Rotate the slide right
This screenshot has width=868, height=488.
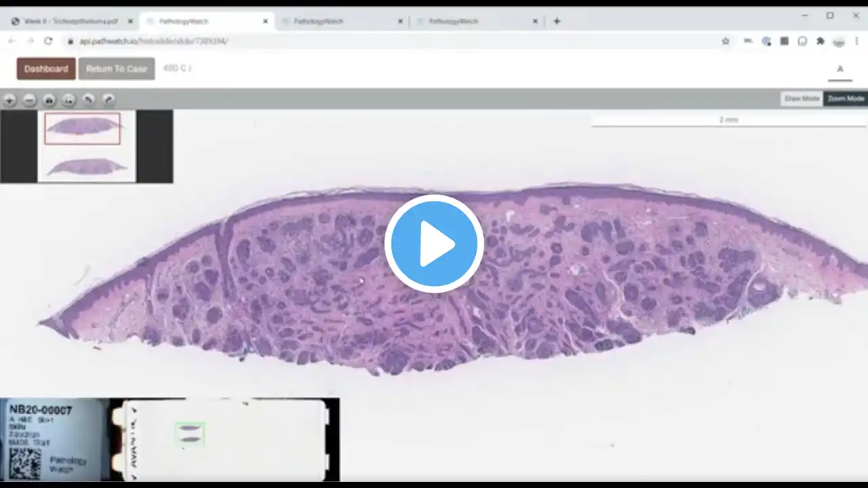(x=108, y=100)
